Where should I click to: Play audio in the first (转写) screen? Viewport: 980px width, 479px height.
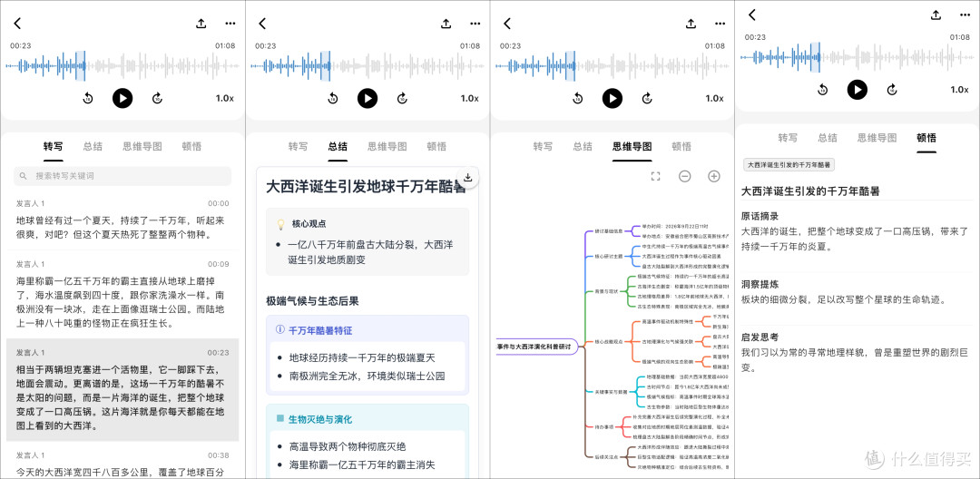point(122,98)
